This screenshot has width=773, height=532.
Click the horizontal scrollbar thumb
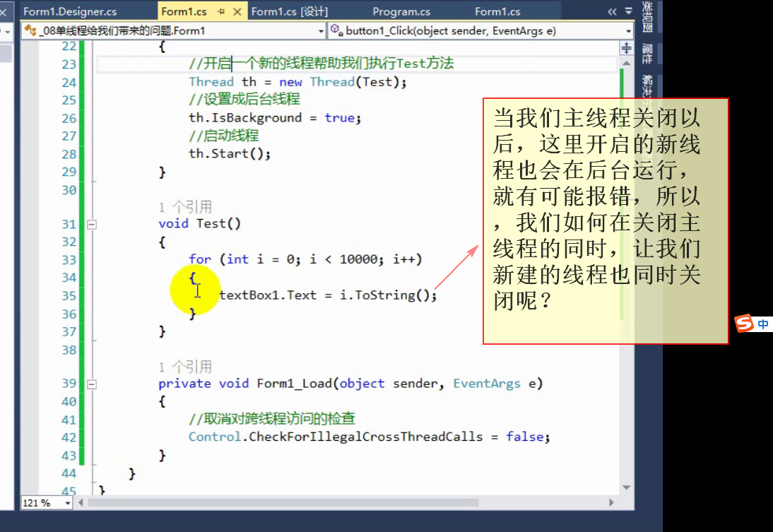tap(283, 502)
